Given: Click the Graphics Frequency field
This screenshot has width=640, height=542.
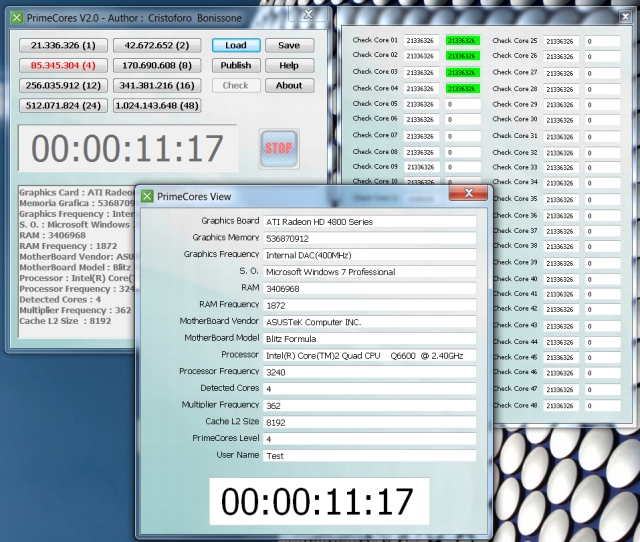Looking at the screenshot, I should pos(369,255).
